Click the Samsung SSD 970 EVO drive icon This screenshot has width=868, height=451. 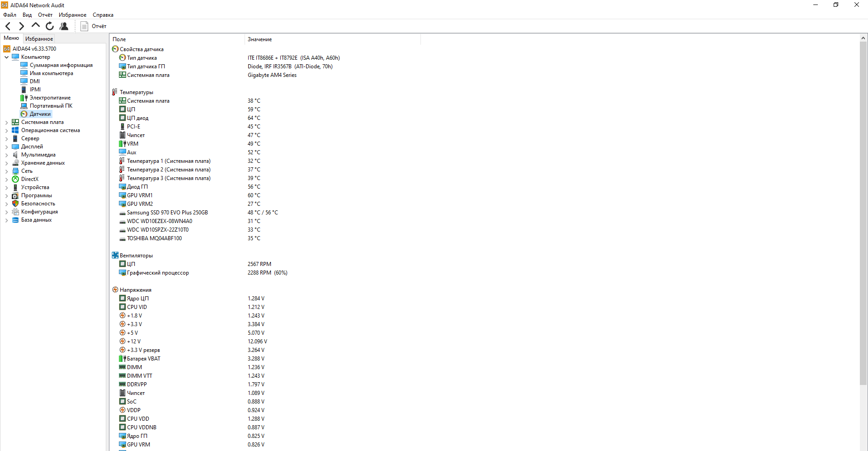[x=122, y=213]
